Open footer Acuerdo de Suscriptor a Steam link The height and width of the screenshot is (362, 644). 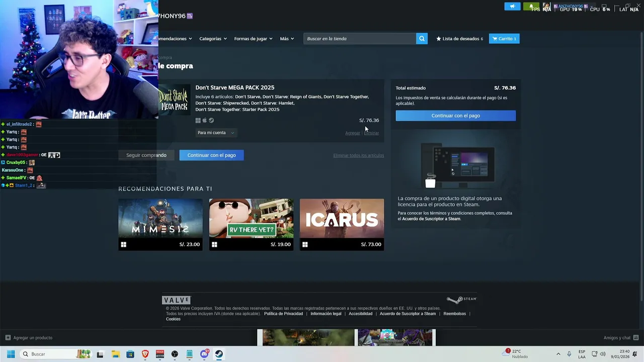pyautogui.click(x=408, y=314)
